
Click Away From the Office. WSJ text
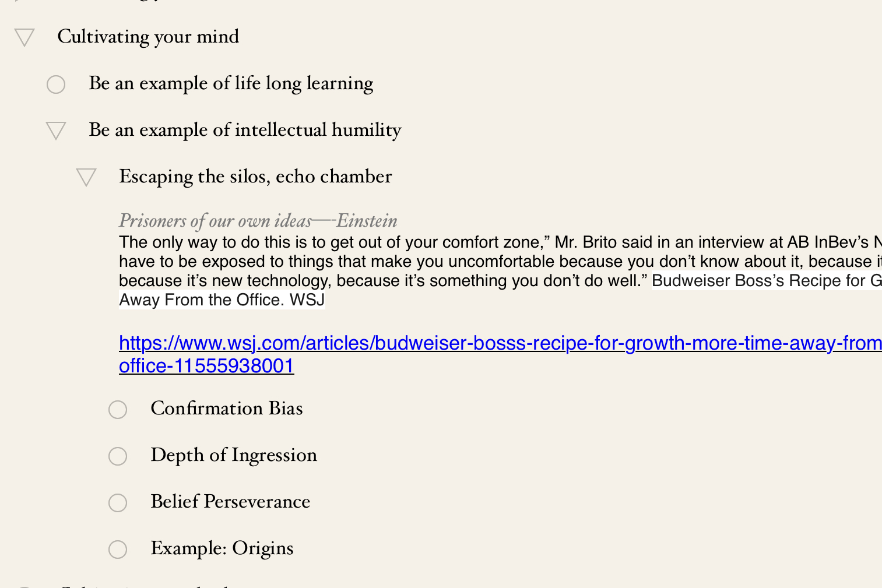click(x=222, y=300)
